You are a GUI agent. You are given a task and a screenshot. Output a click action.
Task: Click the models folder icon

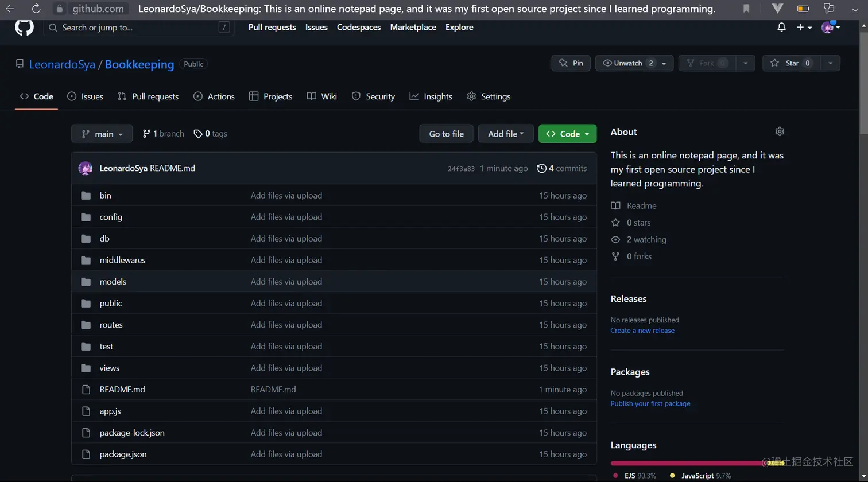click(86, 282)
